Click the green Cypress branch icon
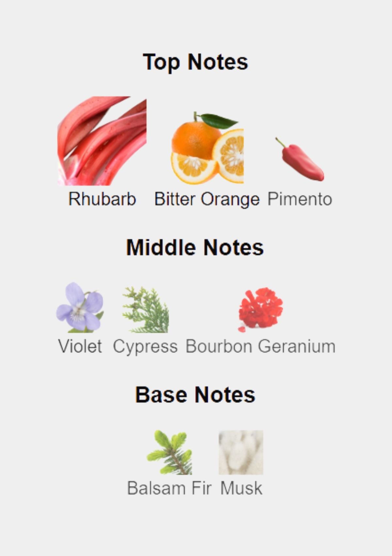This screenshot has height=556, width=392. [x=145, y=310]
